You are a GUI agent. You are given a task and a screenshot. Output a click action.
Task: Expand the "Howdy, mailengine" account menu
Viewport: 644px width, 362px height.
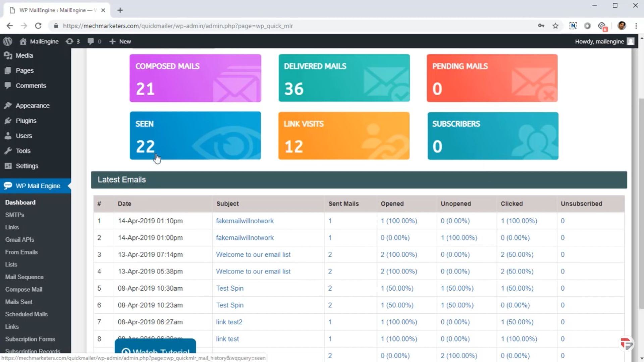(600, 41)
